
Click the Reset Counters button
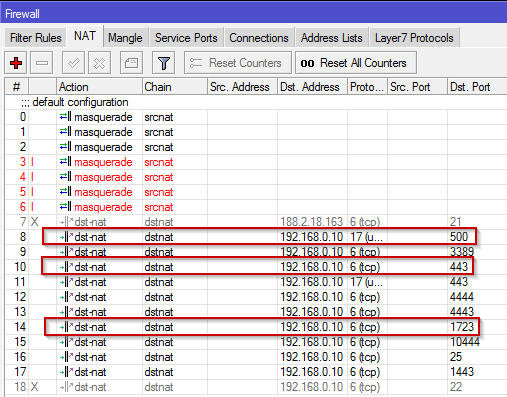coord(238,63)
